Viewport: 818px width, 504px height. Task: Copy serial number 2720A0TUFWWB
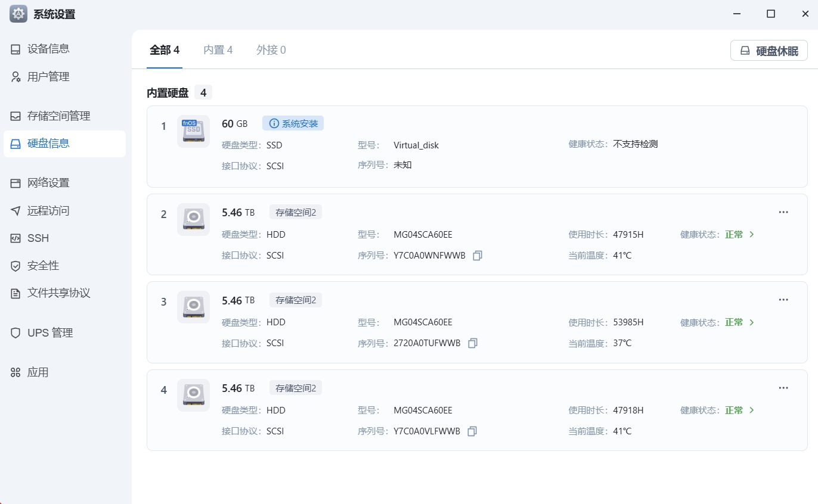[473, 343]
